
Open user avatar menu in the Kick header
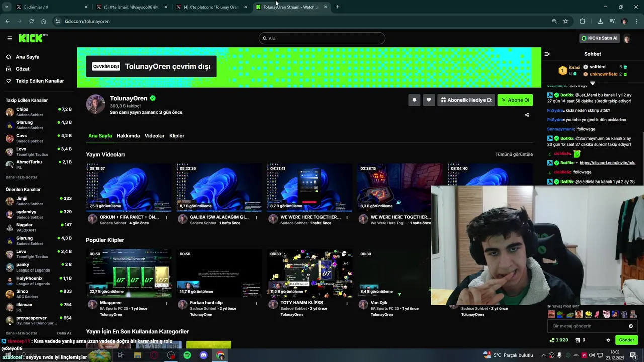coord(627,38)
